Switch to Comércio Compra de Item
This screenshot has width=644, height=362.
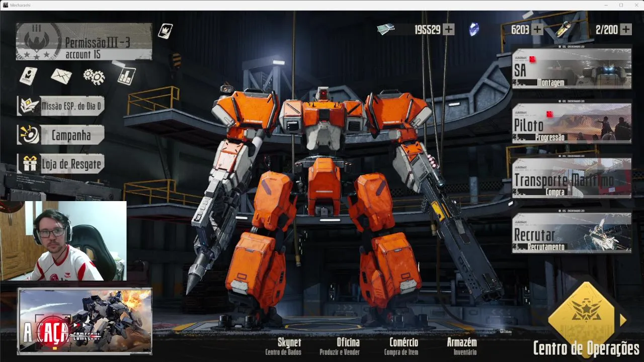401,346
